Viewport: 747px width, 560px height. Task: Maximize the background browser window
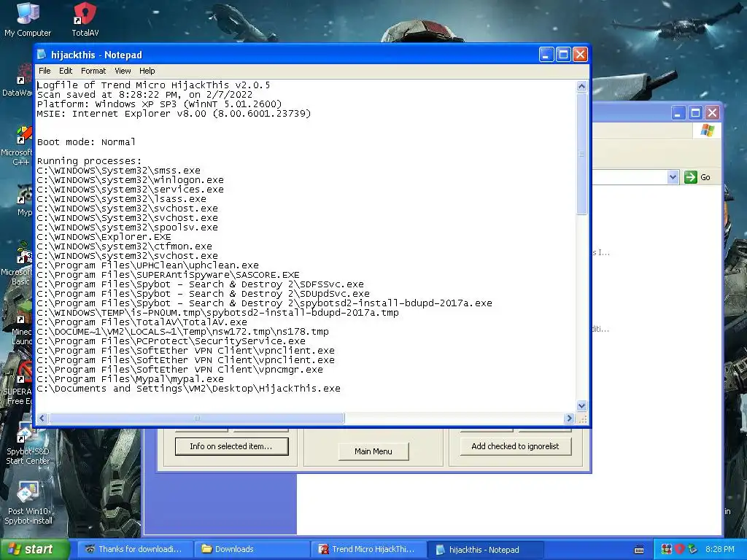point(695,113)
